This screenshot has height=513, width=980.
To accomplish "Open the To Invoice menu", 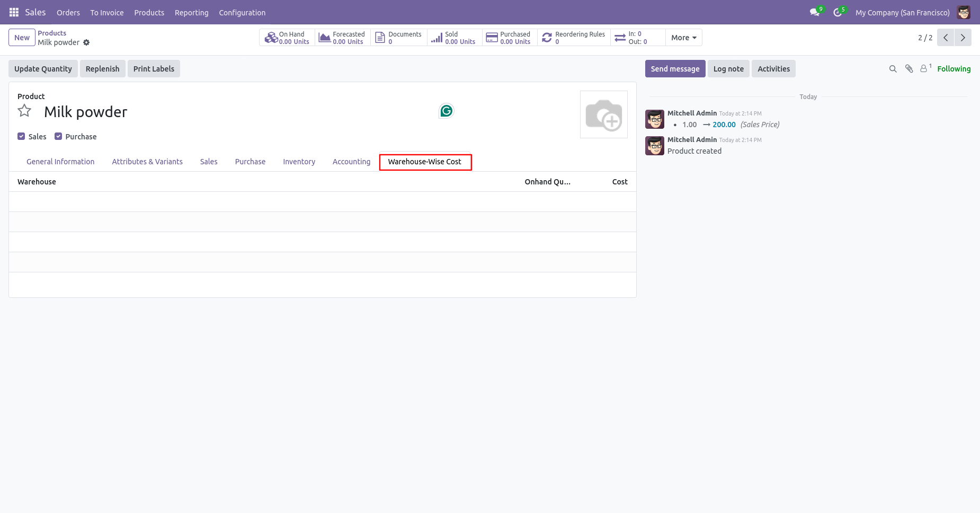I will pos(107,12).
